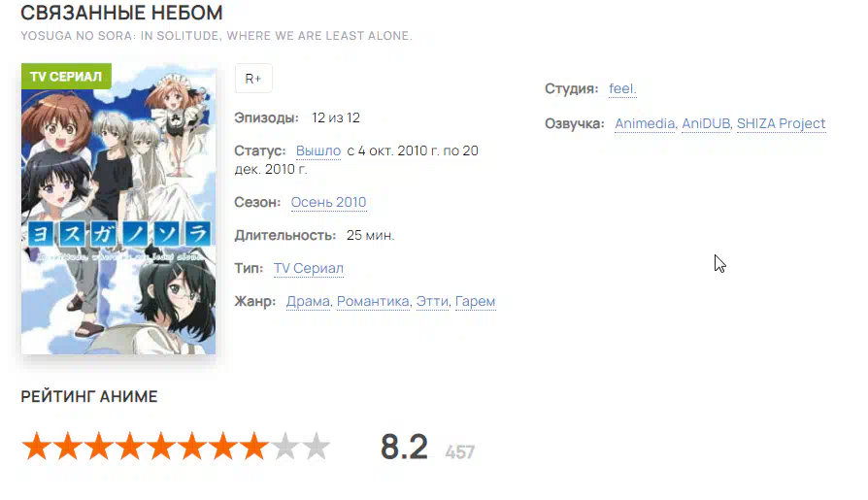Image resolution: width=868 pixels, height=500 pixels.
Task: Select the Романтика genre link
Action: coord(373,301)
